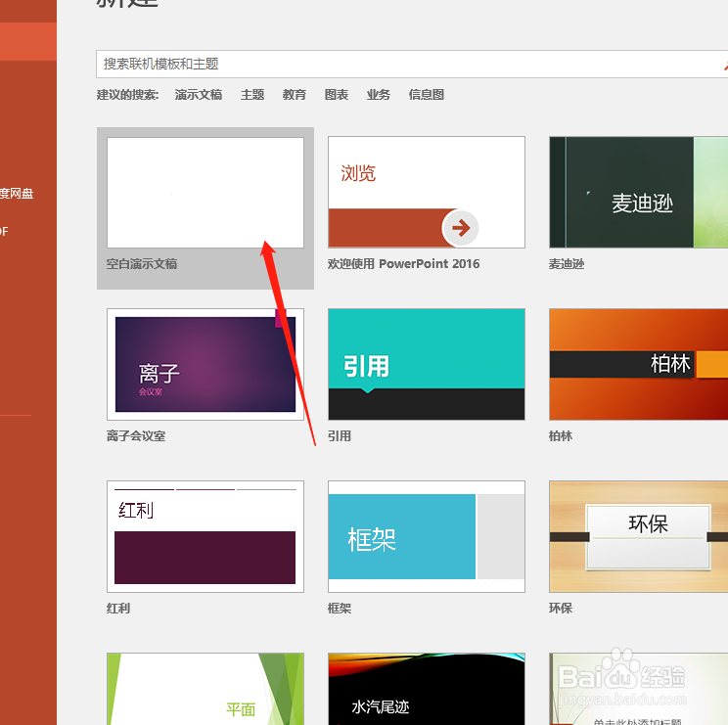
Task: Click the 离子会议室 caption text
Action: click(136, 436)
